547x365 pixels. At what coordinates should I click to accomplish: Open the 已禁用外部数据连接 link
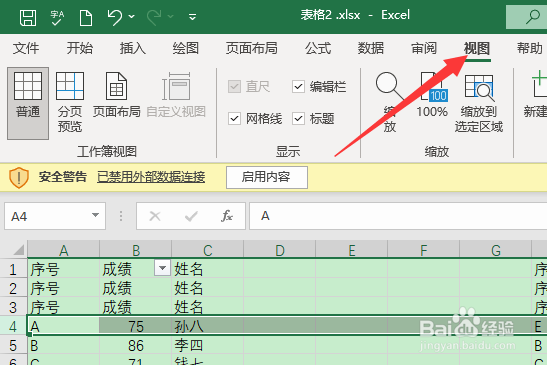click(151, 177)
